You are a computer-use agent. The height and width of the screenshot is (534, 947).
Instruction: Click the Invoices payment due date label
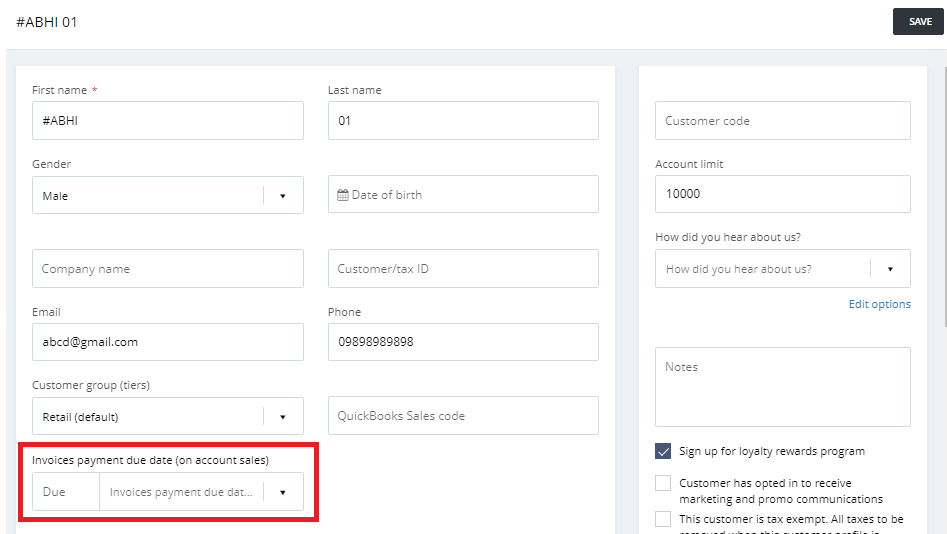click(150, 460)
